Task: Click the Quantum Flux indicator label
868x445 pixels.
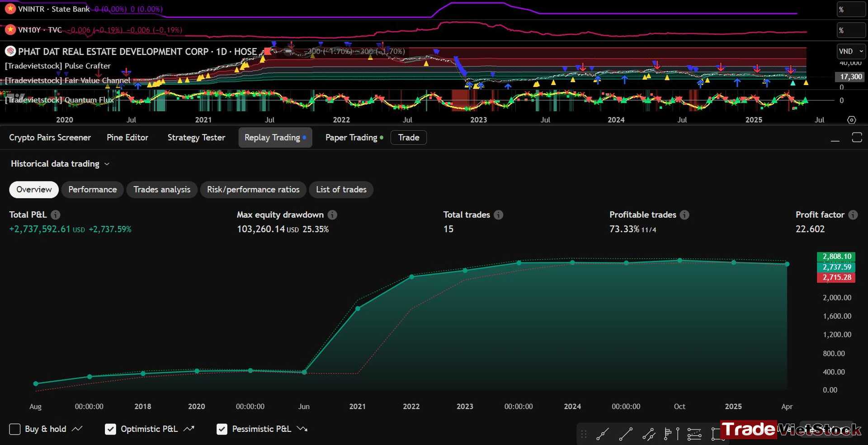Action: click(x=59, y=100)
